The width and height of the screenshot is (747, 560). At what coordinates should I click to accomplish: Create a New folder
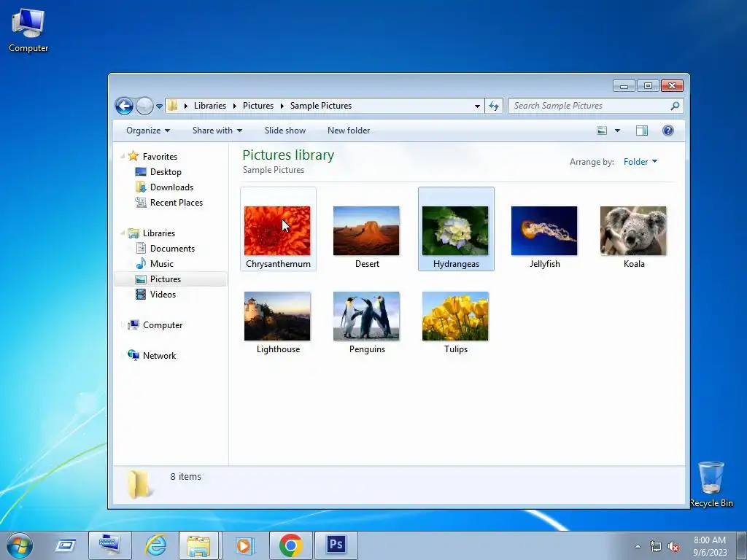(348, 131)
